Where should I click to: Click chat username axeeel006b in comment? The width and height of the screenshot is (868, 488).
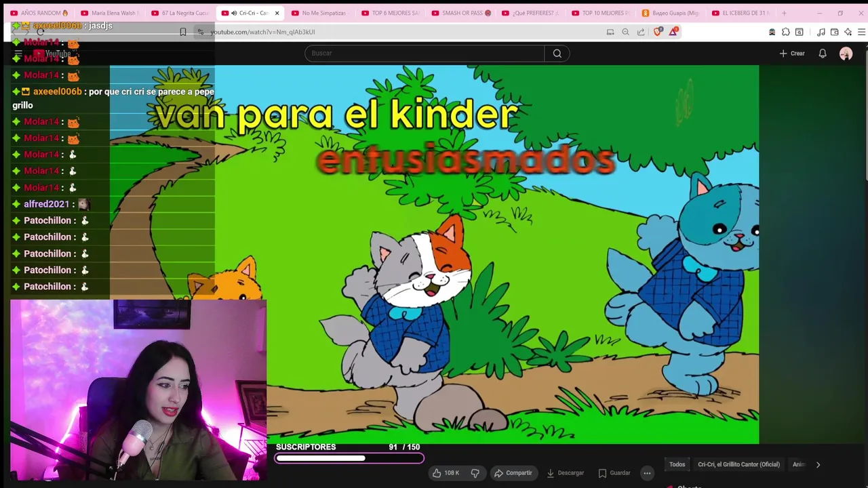pos(57,91)
